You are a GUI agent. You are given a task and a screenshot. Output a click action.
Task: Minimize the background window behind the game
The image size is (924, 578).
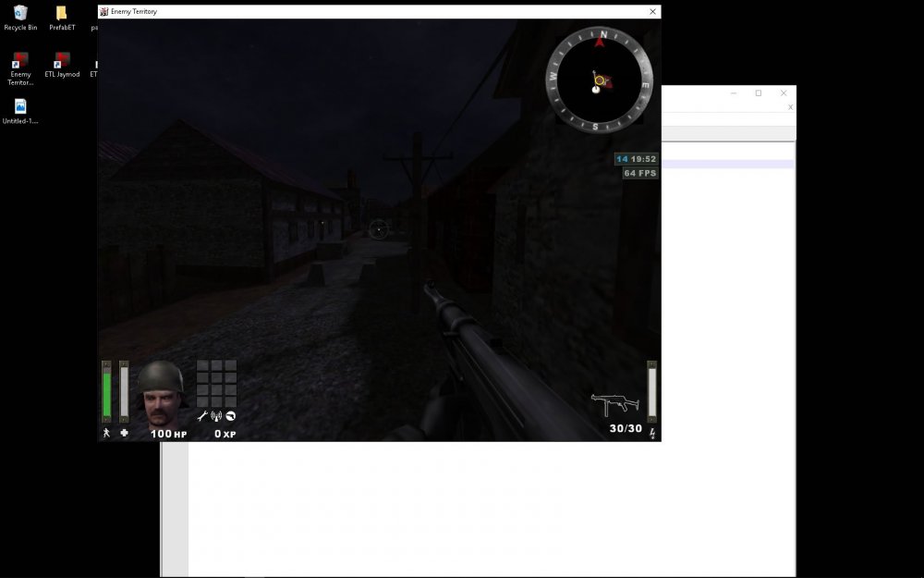pyautogui.click(x=734, y=93)
